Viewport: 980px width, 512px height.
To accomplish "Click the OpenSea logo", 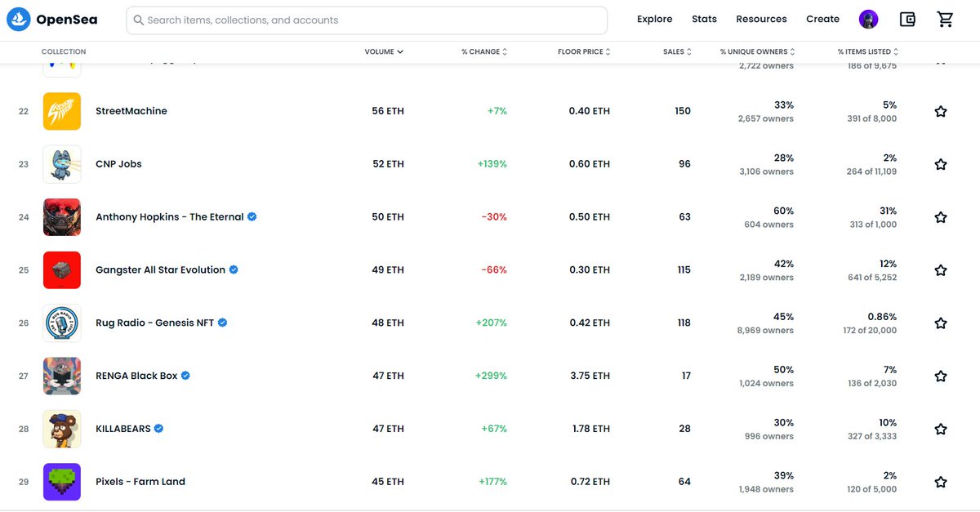I will point(53,20).
